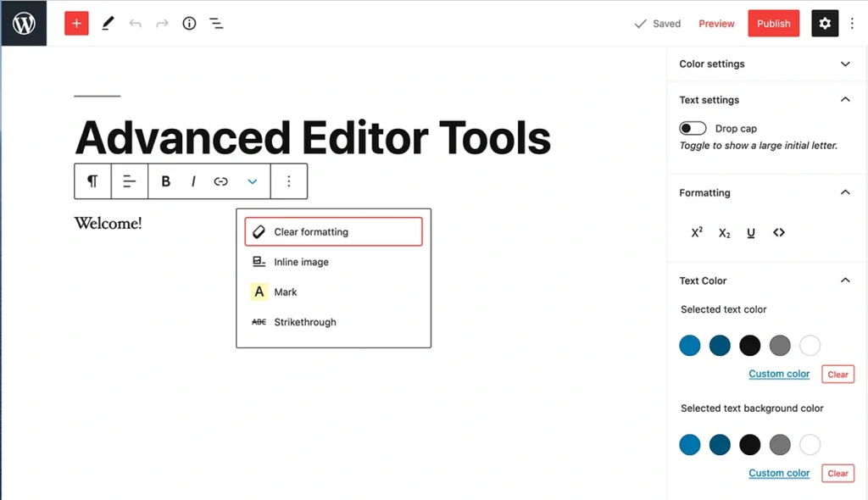
Task: Toggle italic in block toolbar
Action: (x=193, y=181)
